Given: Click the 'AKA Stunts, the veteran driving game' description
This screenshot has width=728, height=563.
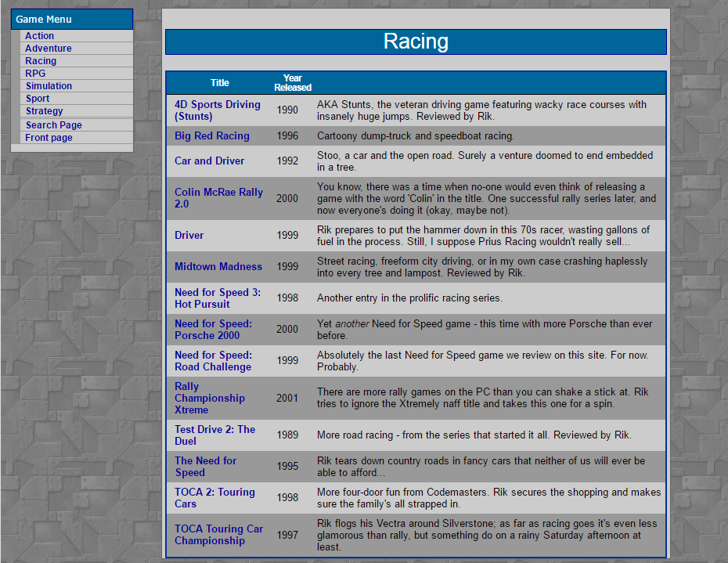Looking at the screenshot, I should click(481, 110).
